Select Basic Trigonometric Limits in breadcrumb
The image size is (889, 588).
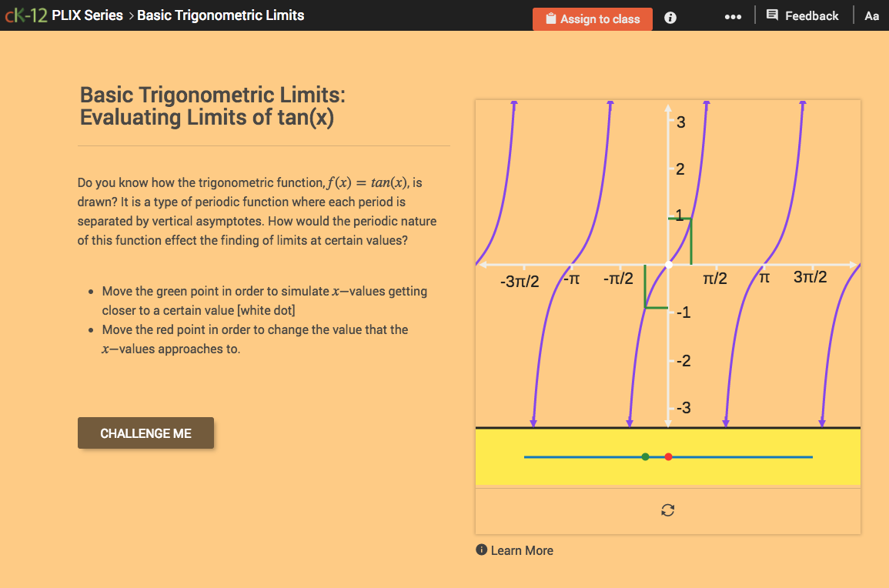point(220,15)
